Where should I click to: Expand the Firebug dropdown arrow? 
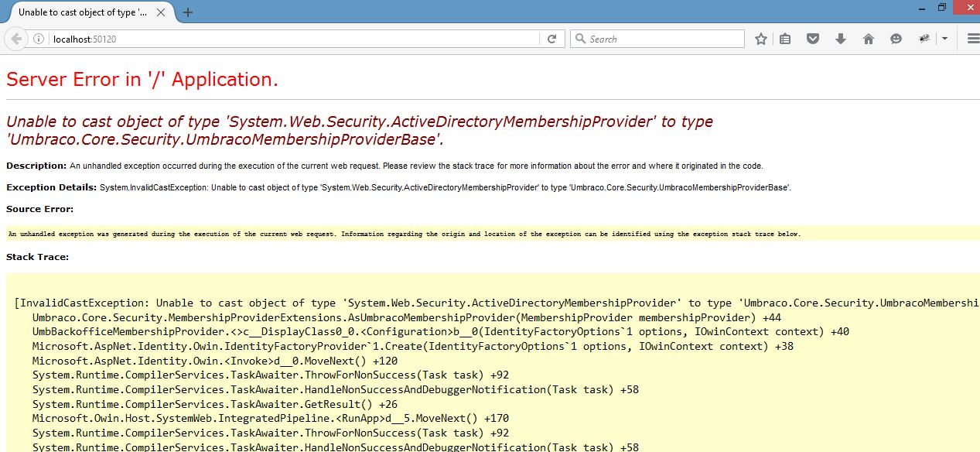944,39
